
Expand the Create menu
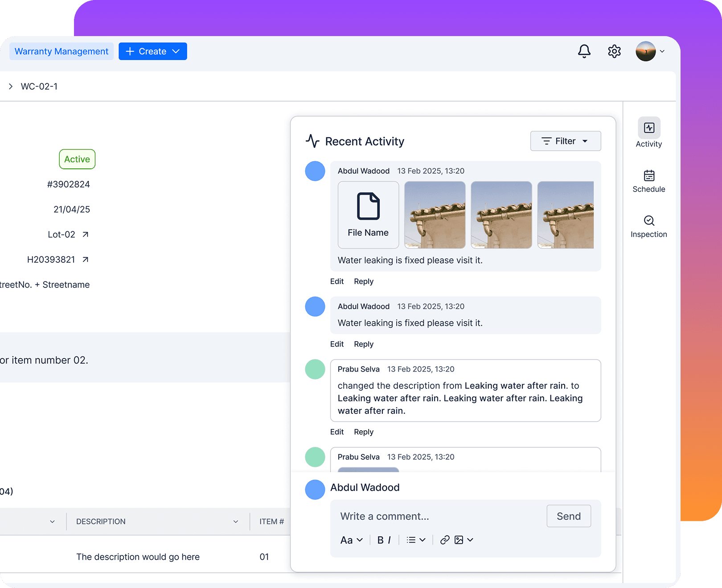pyautogui.click(x=153, y=51)
